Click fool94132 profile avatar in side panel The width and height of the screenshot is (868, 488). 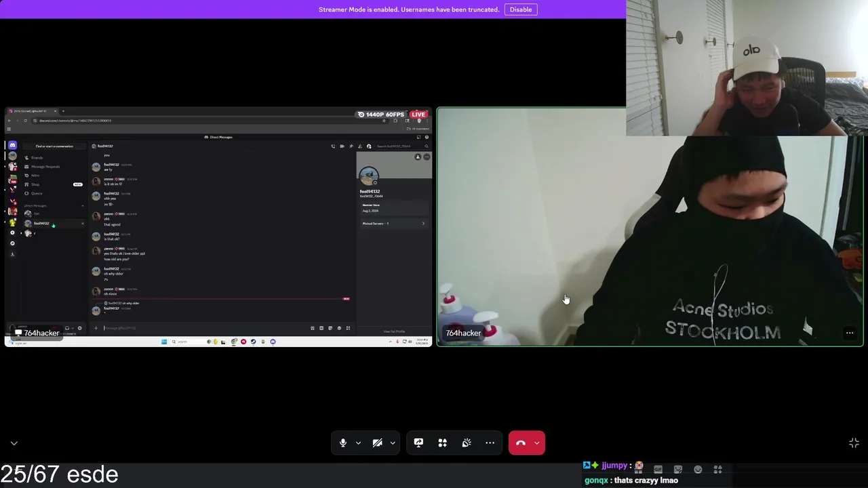coord(369,177)
